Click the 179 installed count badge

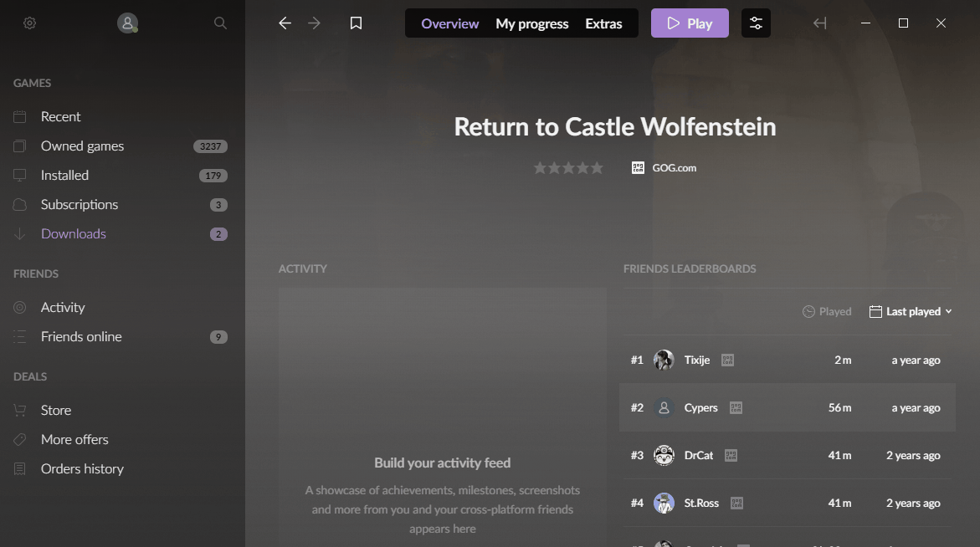213,176
